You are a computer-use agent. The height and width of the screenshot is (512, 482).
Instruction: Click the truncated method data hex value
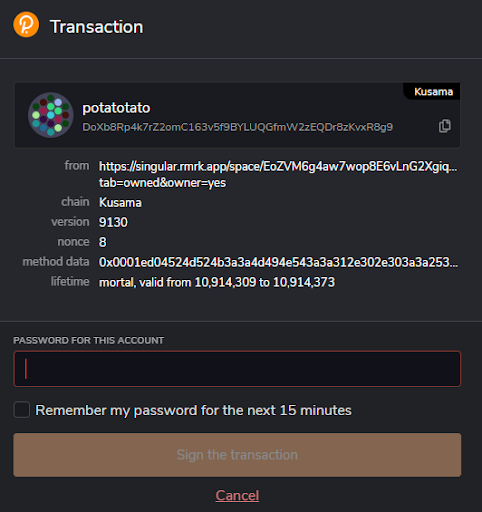click(x=278, y=262)
